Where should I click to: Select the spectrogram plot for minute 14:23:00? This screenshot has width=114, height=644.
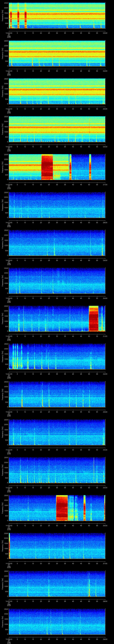coord(57,54)
